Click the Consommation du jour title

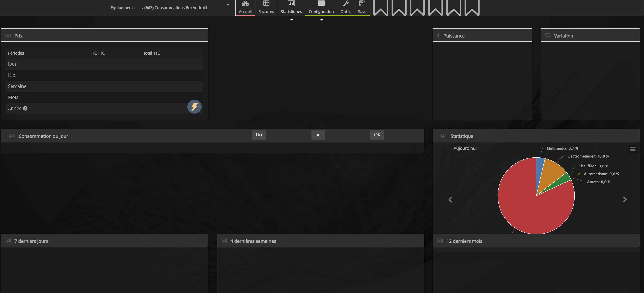43,136
